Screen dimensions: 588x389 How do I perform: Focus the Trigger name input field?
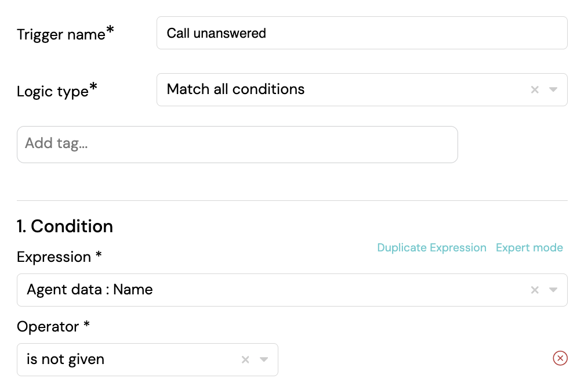click(x=361, y=33)
